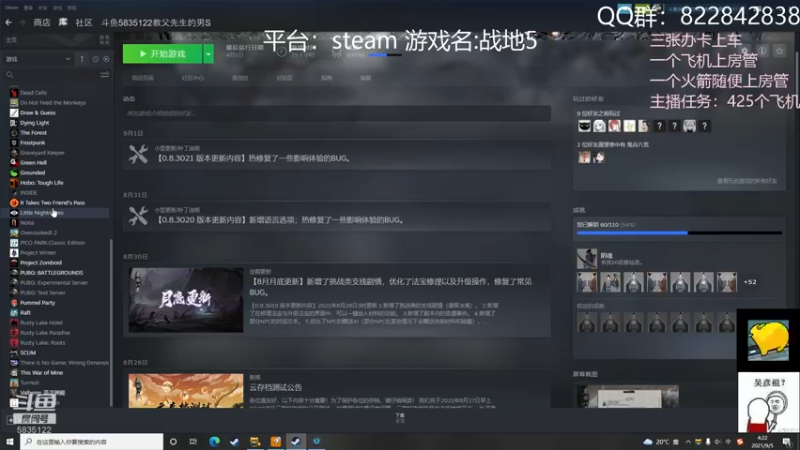This screenshot has width=800, height=450.
Task: Click the black cat friend avatar
Action: tap(584, 126)
